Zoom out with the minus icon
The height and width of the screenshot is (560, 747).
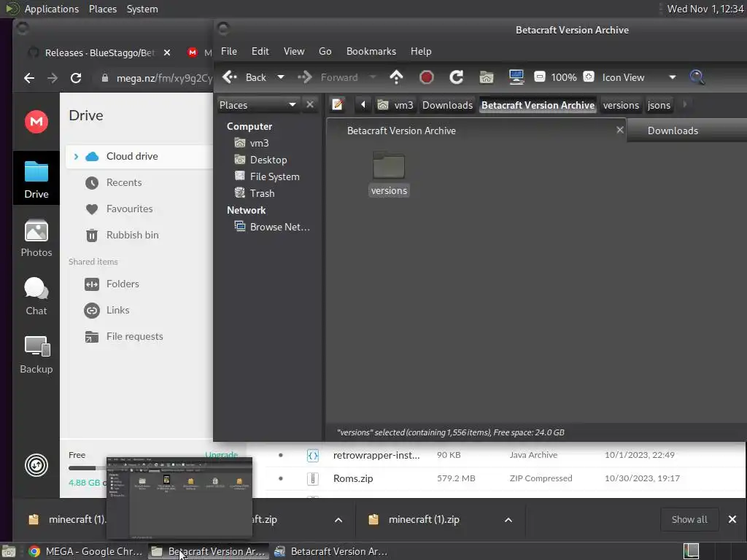click(540, 77)
